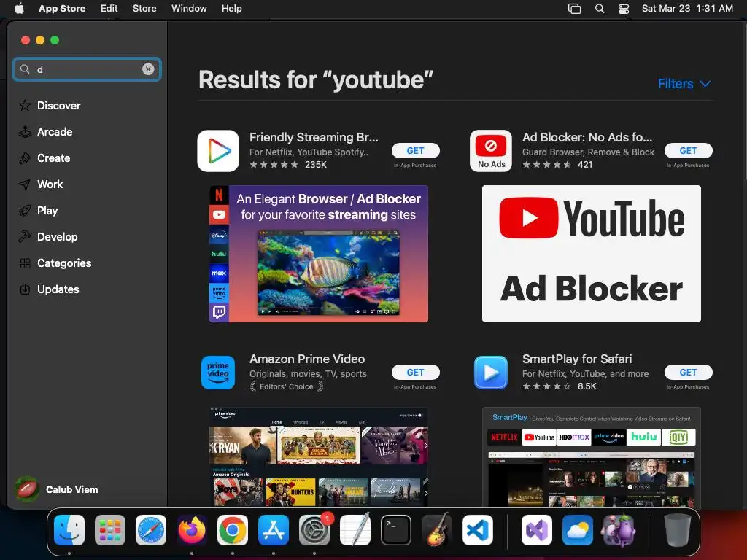Viewport: 747px width, 560px height.
Task: Open System Settings from the dock
Action: pyautogui.click(x=314, y=530)
